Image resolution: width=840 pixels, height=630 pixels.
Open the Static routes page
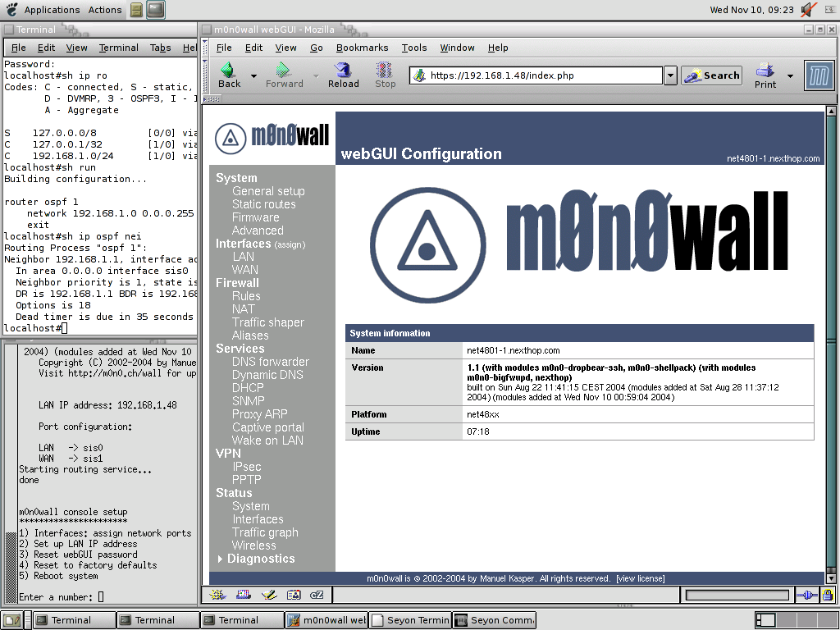[x=263, y=204]
